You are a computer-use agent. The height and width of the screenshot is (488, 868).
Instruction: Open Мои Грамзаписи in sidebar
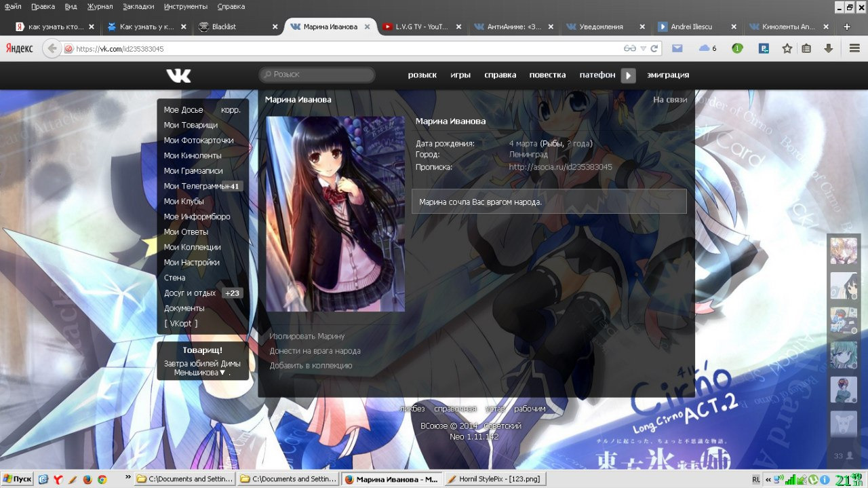point(193,171)
